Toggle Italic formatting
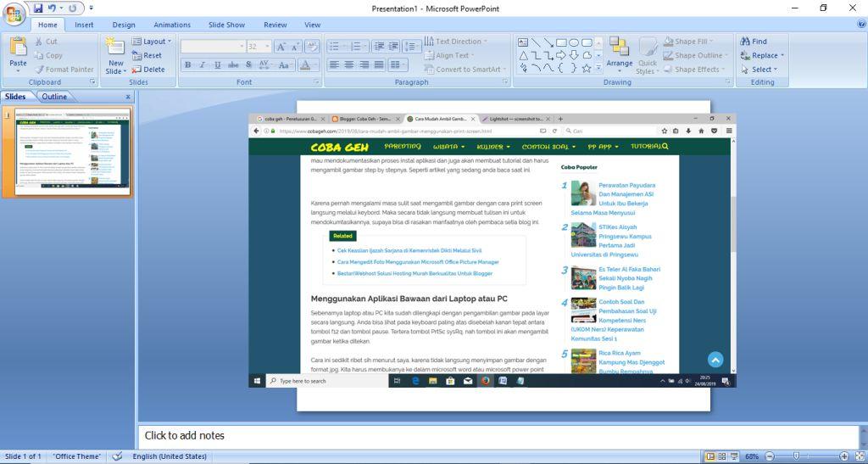This screenshot has height=464, width=868. 203,65
